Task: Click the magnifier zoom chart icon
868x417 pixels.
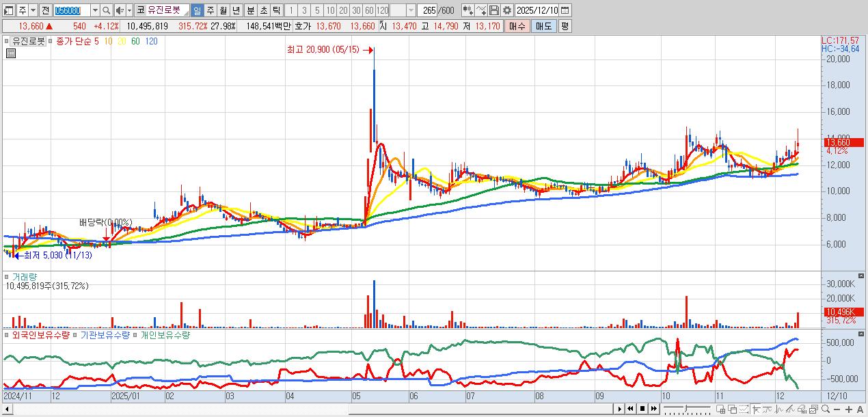Action: point(826,409)
